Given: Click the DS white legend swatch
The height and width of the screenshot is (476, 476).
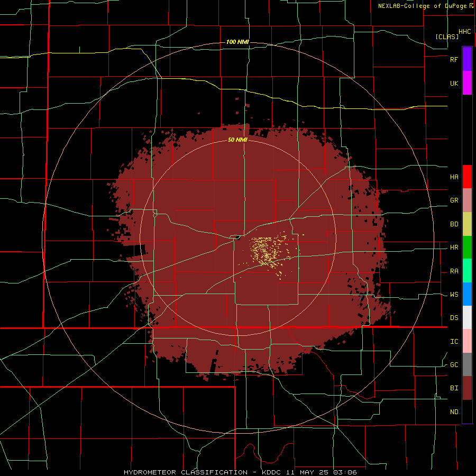Looking at the screenshot, I should (x=467, y=317).
